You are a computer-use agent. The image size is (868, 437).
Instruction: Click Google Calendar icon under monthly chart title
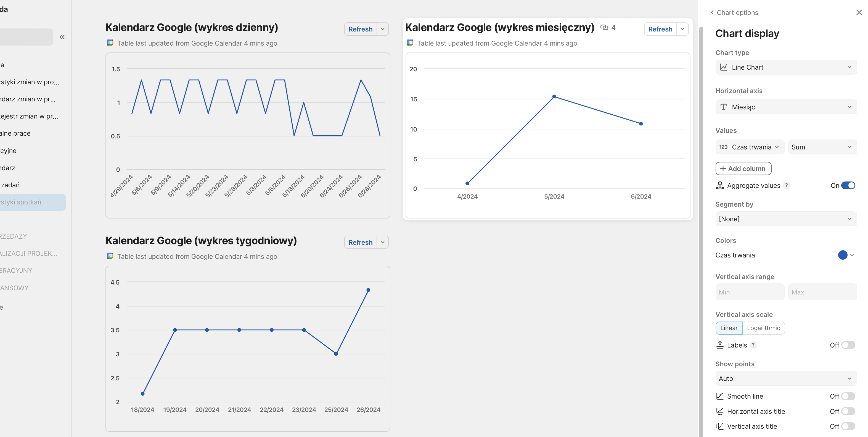410,43
